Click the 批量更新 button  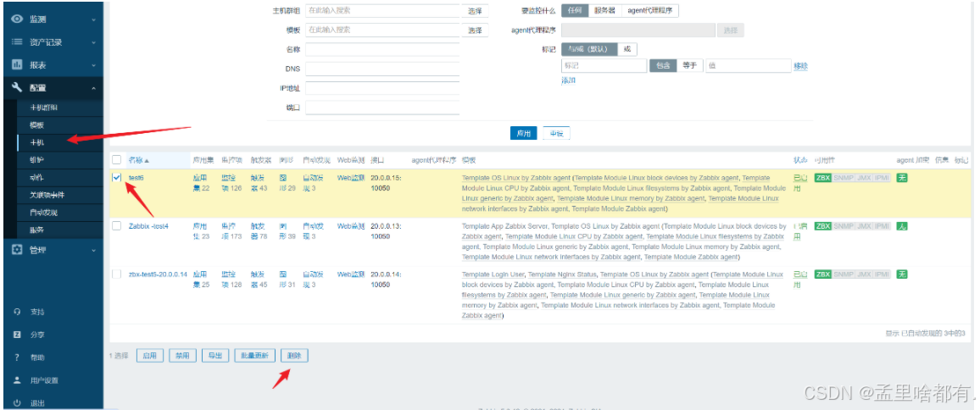coord(255,356)
